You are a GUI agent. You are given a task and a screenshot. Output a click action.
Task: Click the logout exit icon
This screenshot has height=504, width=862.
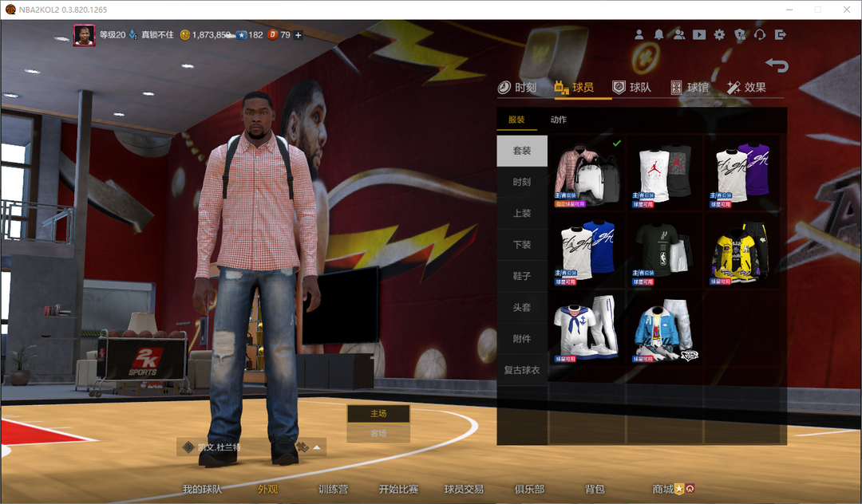[780, 34]
